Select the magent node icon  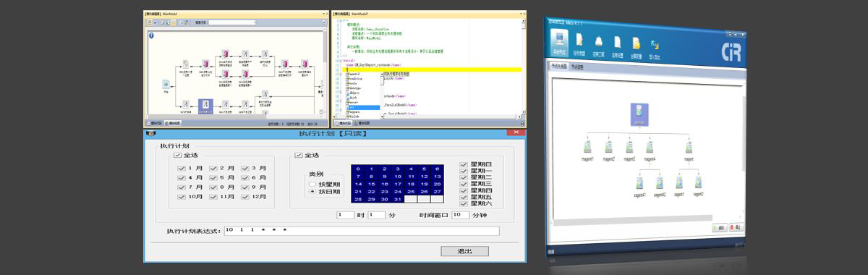click(x=689, y=147)
